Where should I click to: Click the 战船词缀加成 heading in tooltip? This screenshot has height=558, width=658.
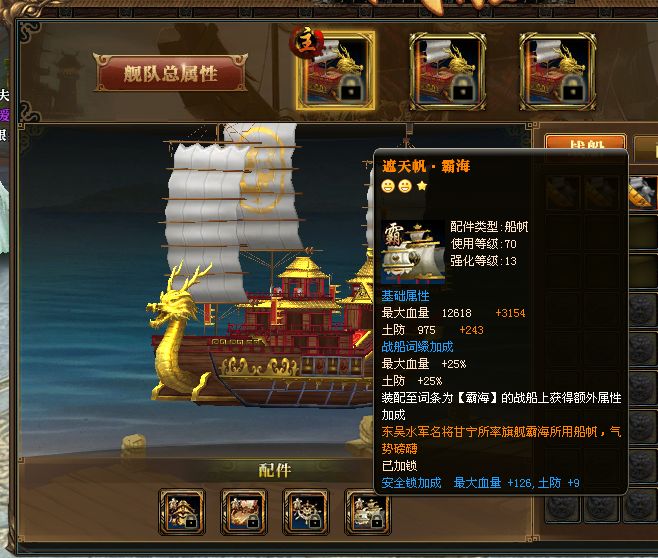417,347
